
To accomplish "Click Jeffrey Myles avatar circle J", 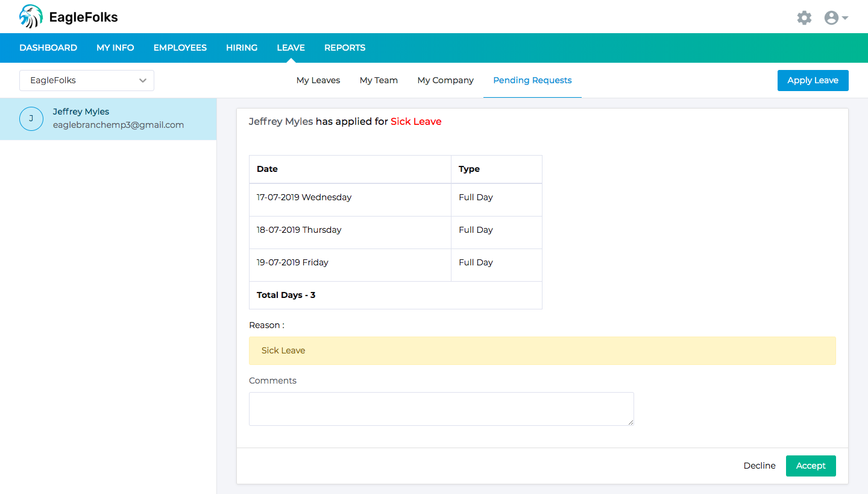I will pyautogui.click(x=31, y=119).
